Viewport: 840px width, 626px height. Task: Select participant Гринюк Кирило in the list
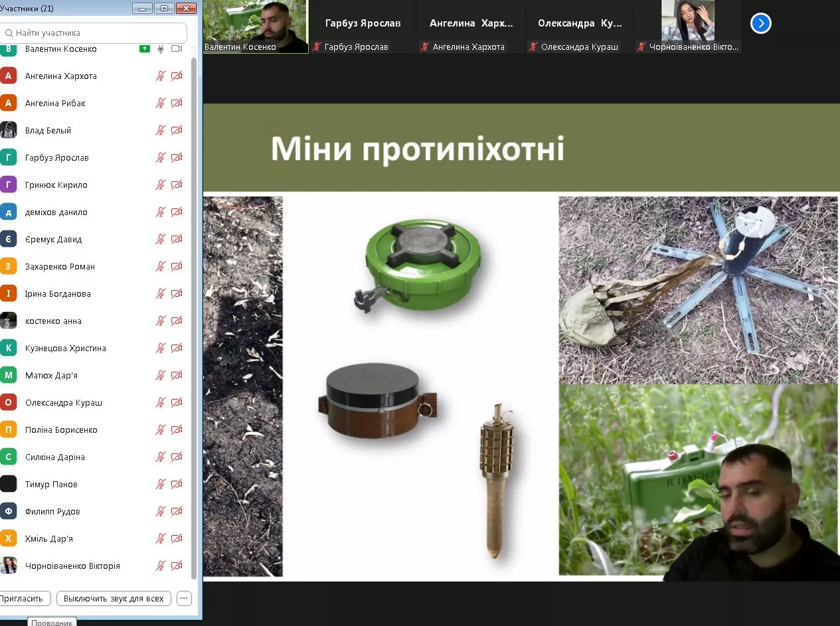(56, 185)
